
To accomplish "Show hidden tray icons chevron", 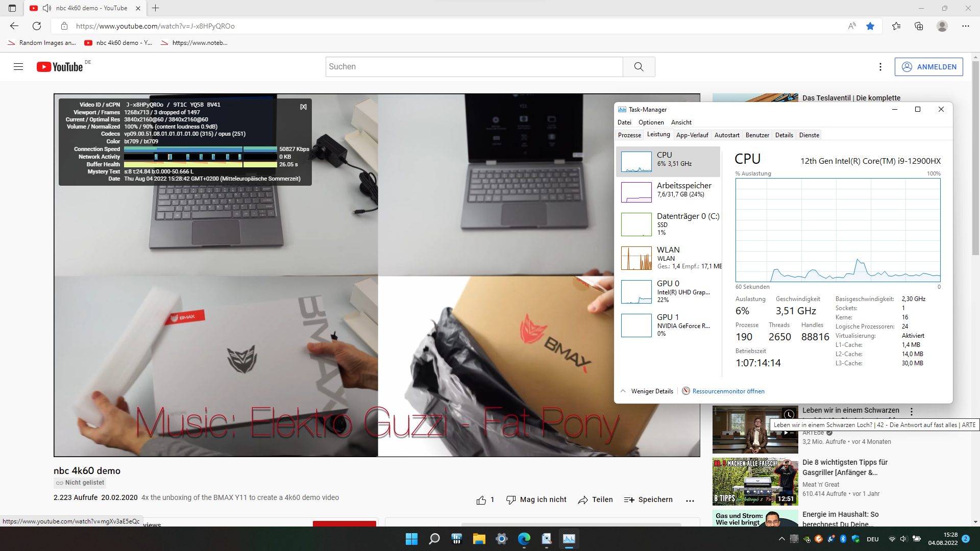I will point(781,539).
